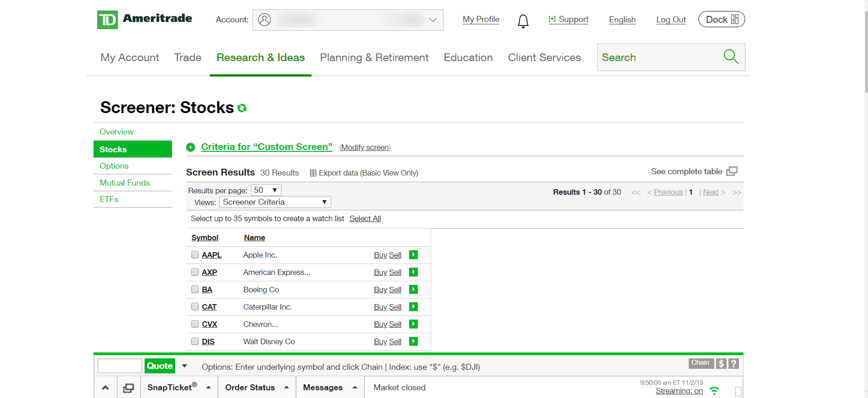Image resolution: width=868 pixels, height=398 pixels.
Task: Open the Education menu
Action: [468, 57]
